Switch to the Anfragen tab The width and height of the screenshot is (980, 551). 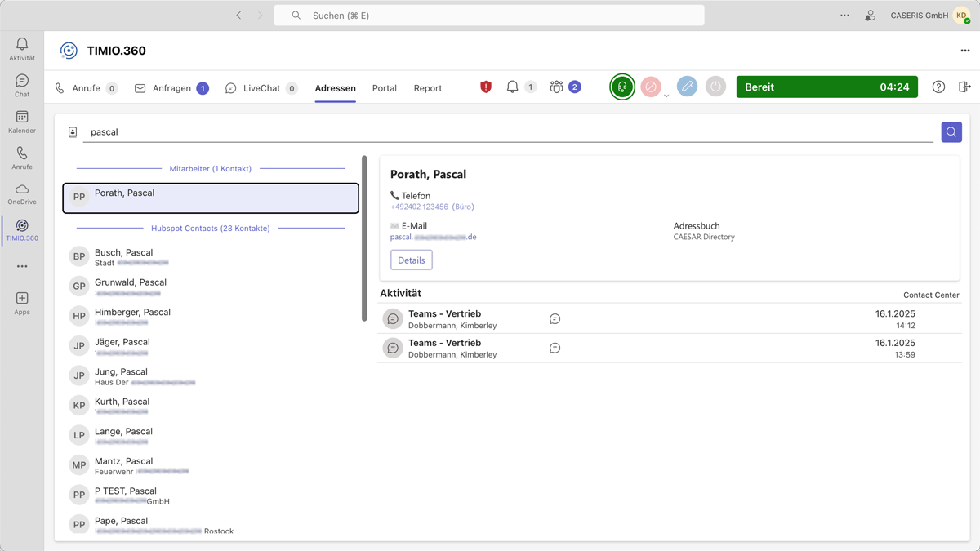tap(171, 88)
